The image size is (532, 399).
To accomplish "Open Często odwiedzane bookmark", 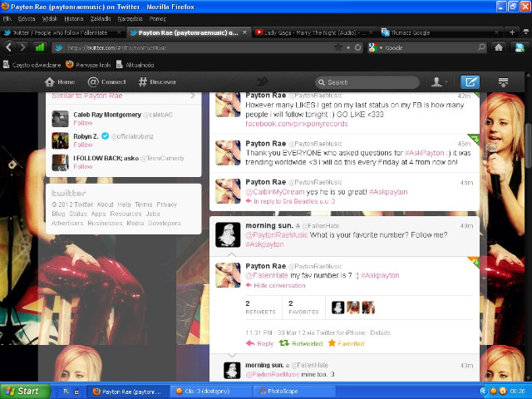I will [x=32, y=65].
